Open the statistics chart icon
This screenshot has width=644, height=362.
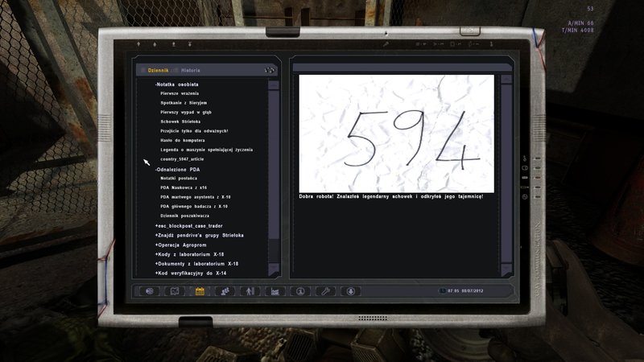pyautogui.click(x=275, y=290)
